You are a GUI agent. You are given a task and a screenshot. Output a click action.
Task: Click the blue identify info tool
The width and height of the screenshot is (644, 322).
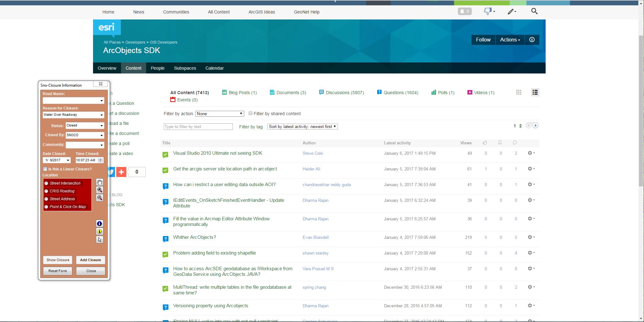99,224
